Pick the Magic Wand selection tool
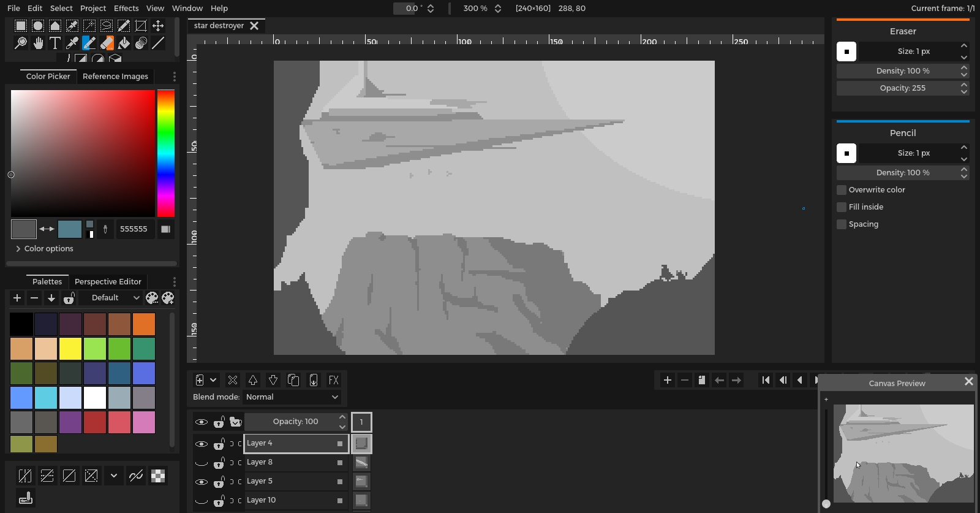Viewport: 980px width, 513px height. coord(89,26)
